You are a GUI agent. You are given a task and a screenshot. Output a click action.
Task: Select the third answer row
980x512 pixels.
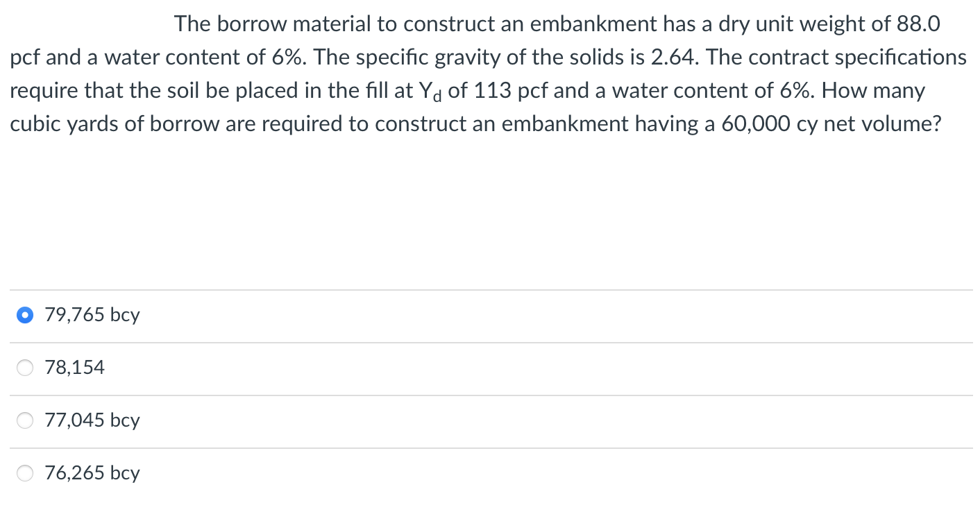click(278, 420)
